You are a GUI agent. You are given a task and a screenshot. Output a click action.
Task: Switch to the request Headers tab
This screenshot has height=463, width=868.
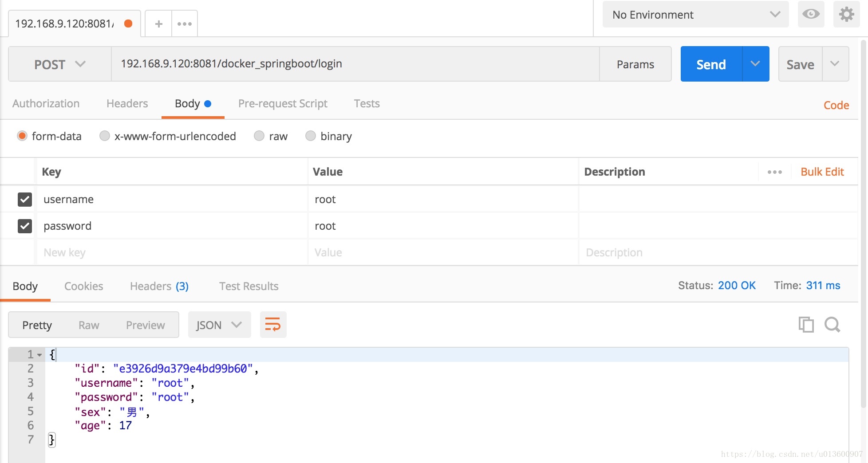(x=127, y=103)
